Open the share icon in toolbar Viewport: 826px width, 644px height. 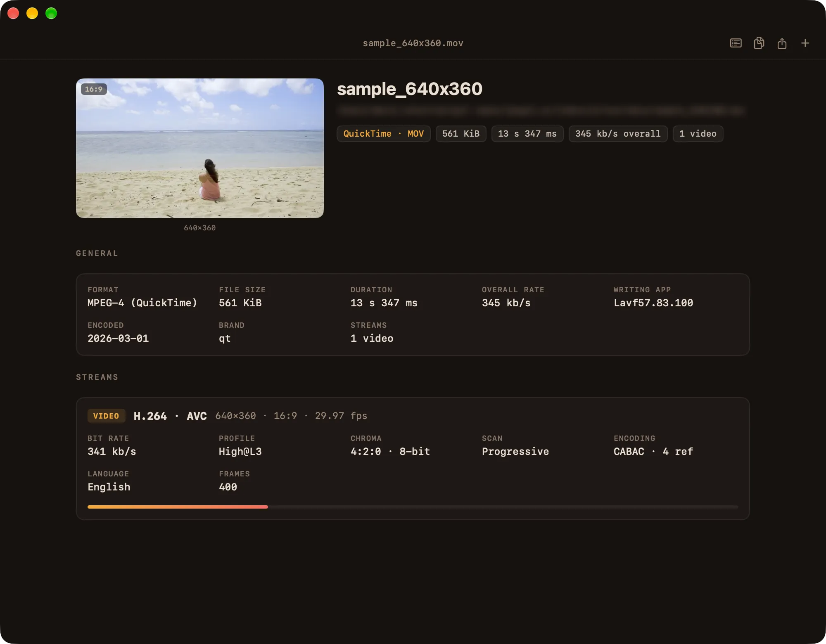(782, 43)
